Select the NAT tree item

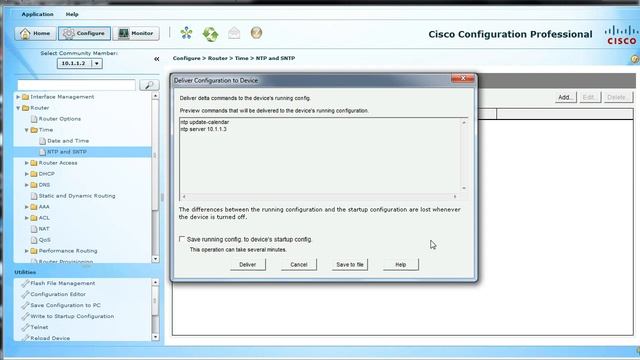pos(44,229)
